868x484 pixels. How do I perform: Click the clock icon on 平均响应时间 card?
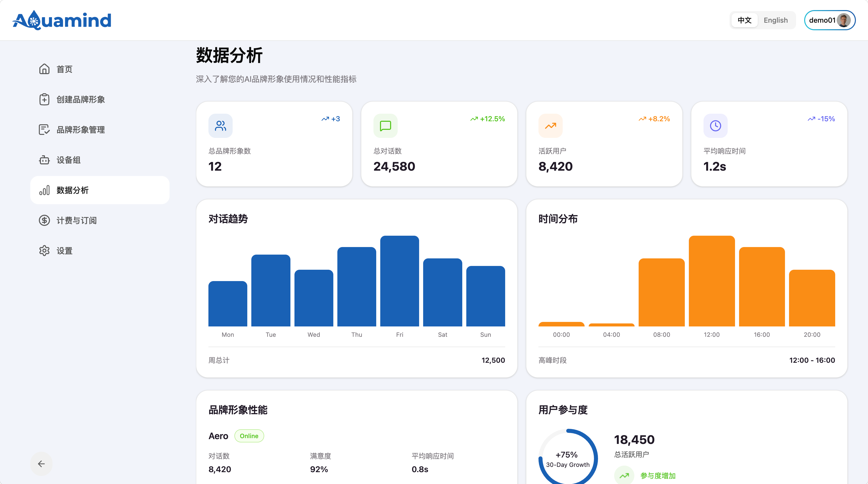715,126
